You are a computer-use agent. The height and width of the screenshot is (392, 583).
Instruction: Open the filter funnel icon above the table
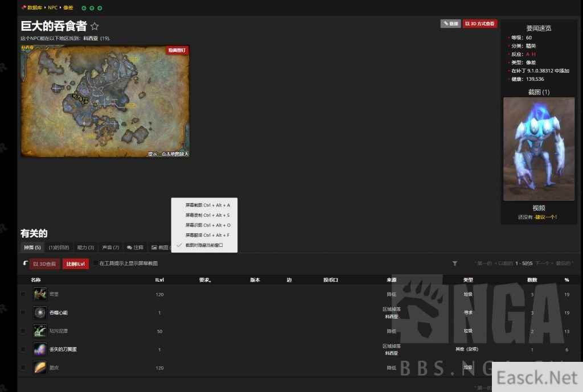click(455, 263)
